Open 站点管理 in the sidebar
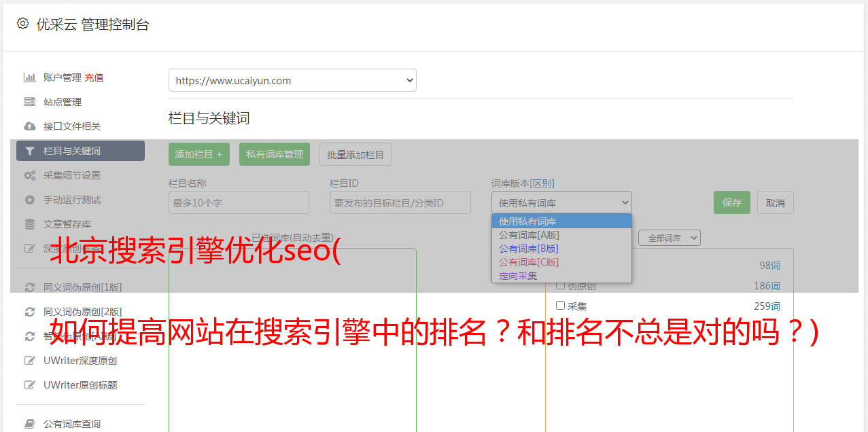This screenshot has width=868, height=432. (63, 102)
